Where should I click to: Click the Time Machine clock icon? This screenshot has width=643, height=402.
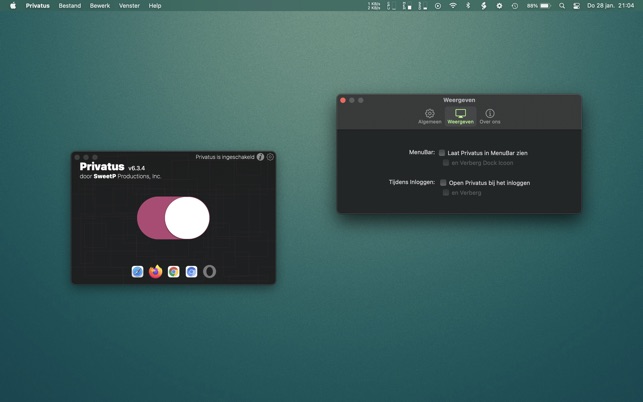pos(515,6)
